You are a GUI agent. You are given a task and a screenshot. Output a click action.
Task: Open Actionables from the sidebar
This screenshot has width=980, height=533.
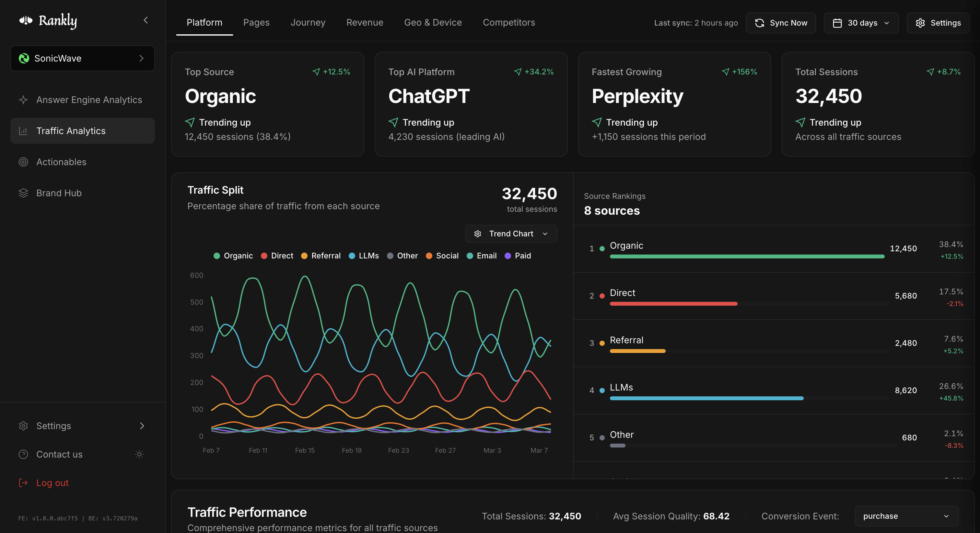coord(61,162)
